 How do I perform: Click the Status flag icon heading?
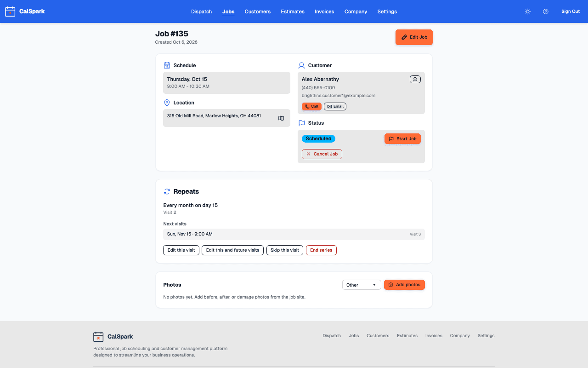coord(301,123)
